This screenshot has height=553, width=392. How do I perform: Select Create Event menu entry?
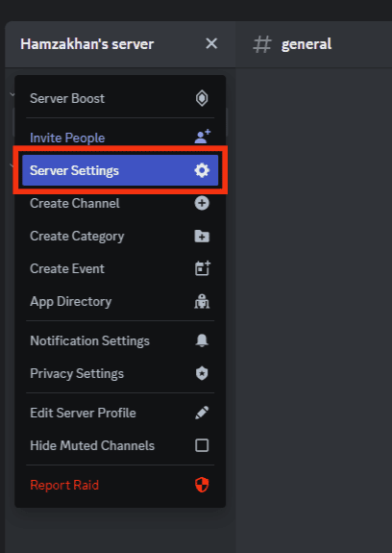[x=120, y=268]
